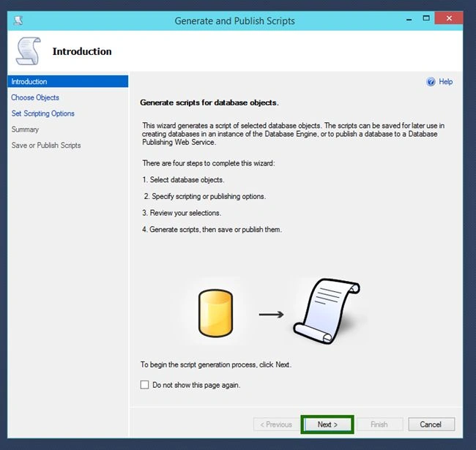The width and height of the screenshot is (476, 450).
Task: Click the 'Generate and Publish Scripts' window title
Action: (234, 21)
